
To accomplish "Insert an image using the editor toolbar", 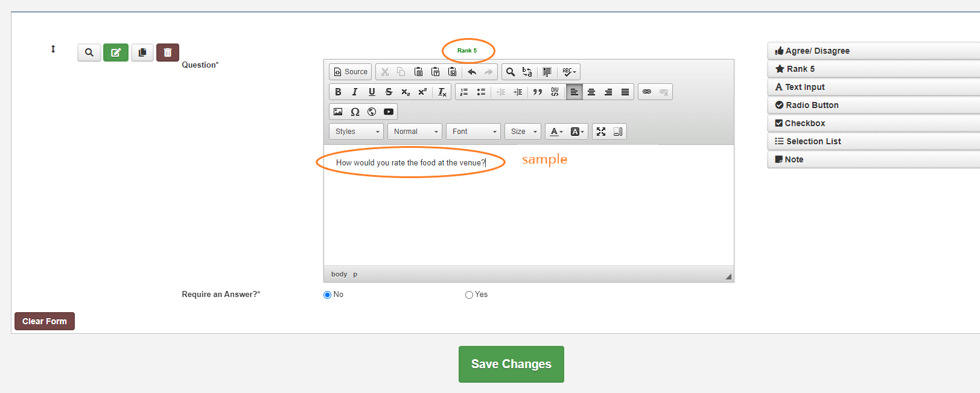I will click(x=338, y=112).
